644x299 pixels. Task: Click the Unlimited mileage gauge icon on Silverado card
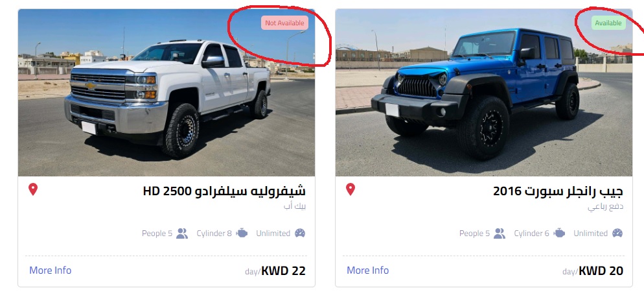pyautogui.click(x=300, y=233)
